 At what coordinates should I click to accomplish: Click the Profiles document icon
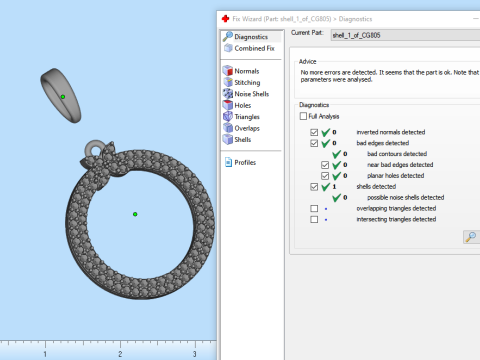pos(228,162)
